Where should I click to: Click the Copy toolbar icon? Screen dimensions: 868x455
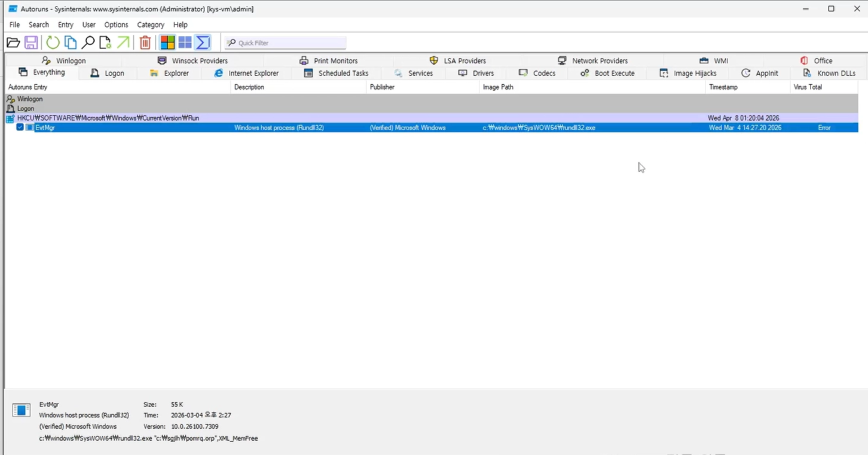[71, 42]
